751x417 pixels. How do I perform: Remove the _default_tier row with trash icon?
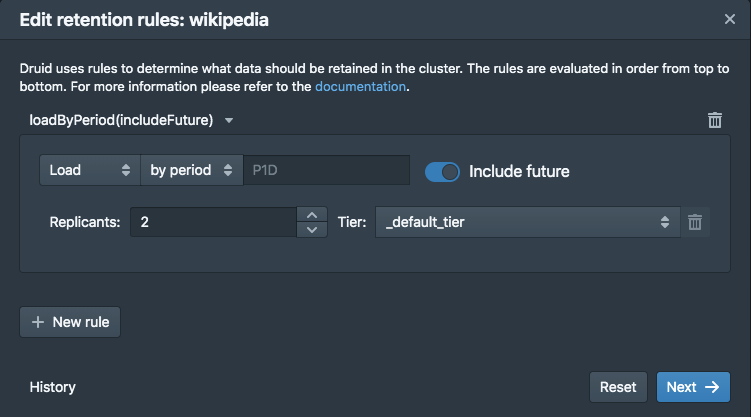pyautogui.click(x=695, y=222)
